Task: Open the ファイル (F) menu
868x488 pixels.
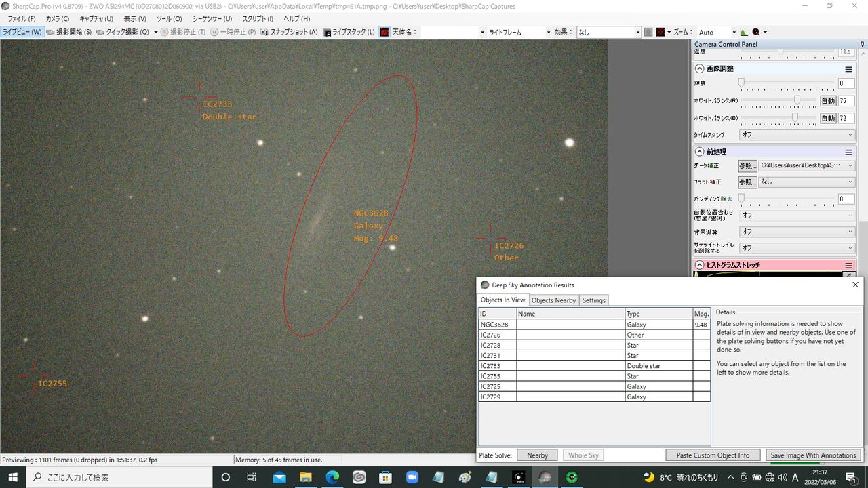Action: click(22, 19)
